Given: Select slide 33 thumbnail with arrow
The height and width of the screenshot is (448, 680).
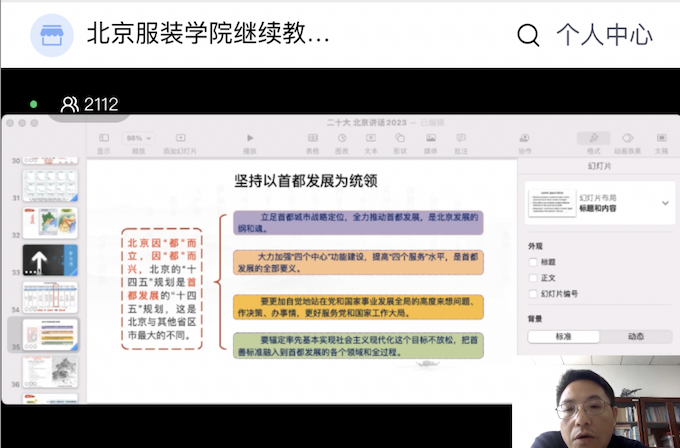Looking at the screenshot, I should tap(50, 260).
